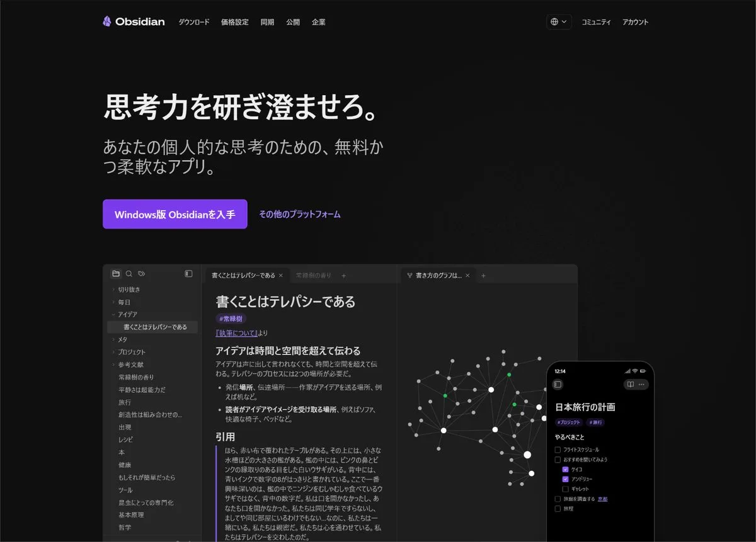Open the 平静さは超能力だ note

(142, 390)
